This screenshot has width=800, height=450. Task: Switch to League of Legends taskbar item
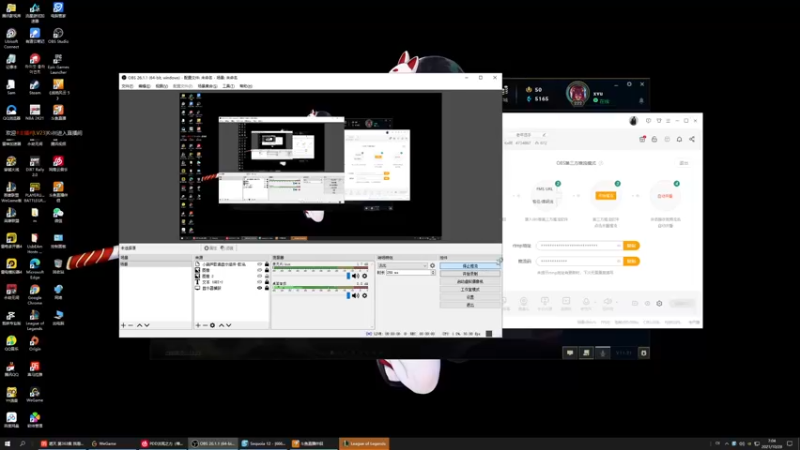(364, 444)
